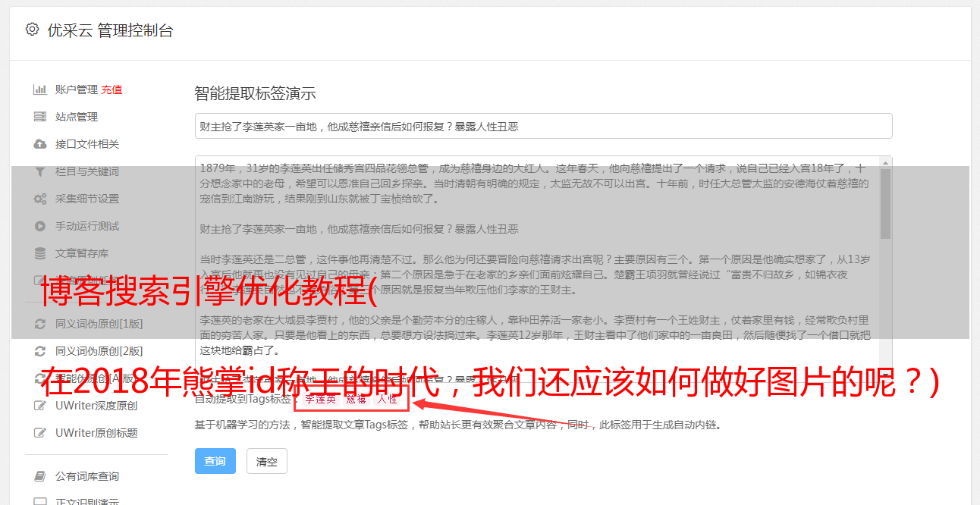Click the refresh icon beside 同义词伪原创[1版]
Viewport: 980px width, 505px height.
coord(40,324)
